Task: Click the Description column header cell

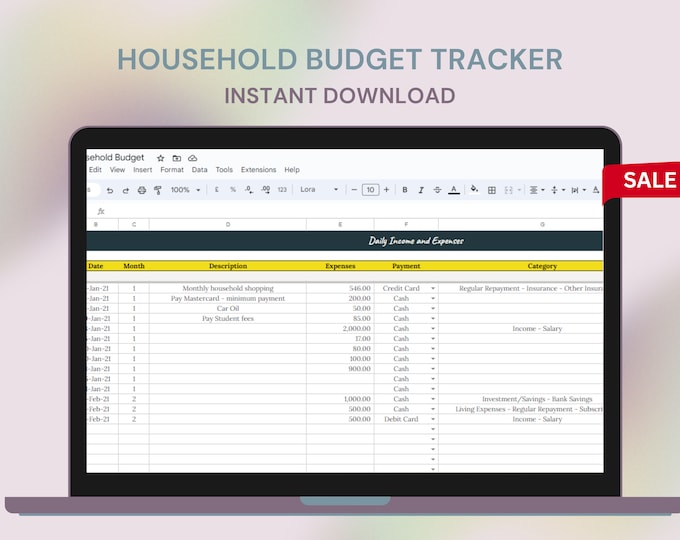Action: (228, 266)
